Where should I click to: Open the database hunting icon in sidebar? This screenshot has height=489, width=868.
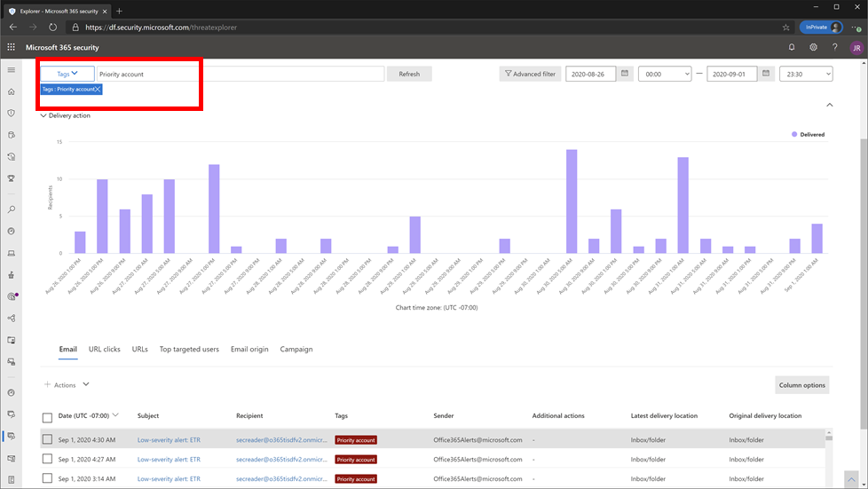(x=11, y=135)
